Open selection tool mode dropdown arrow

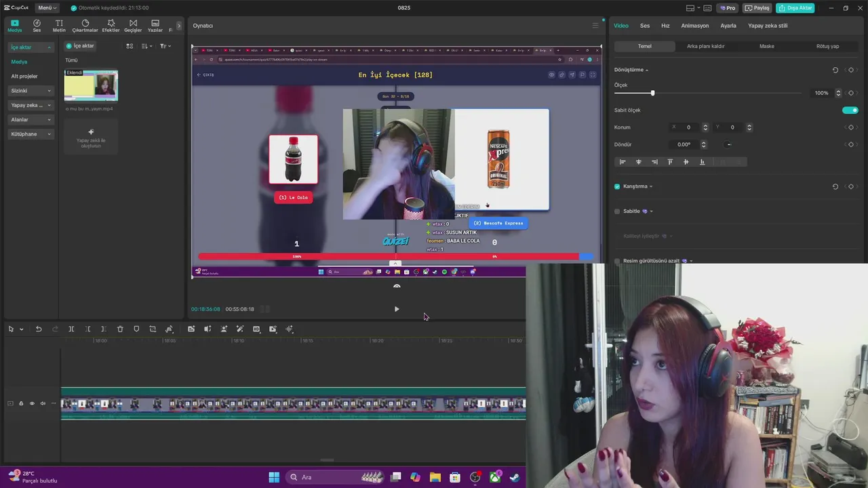tap(21, 329)
